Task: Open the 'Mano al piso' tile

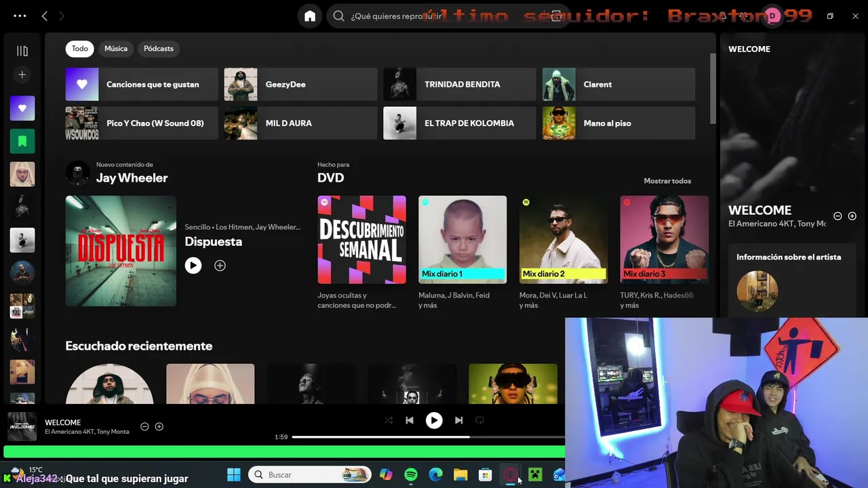Action: [x=619, y=123]
